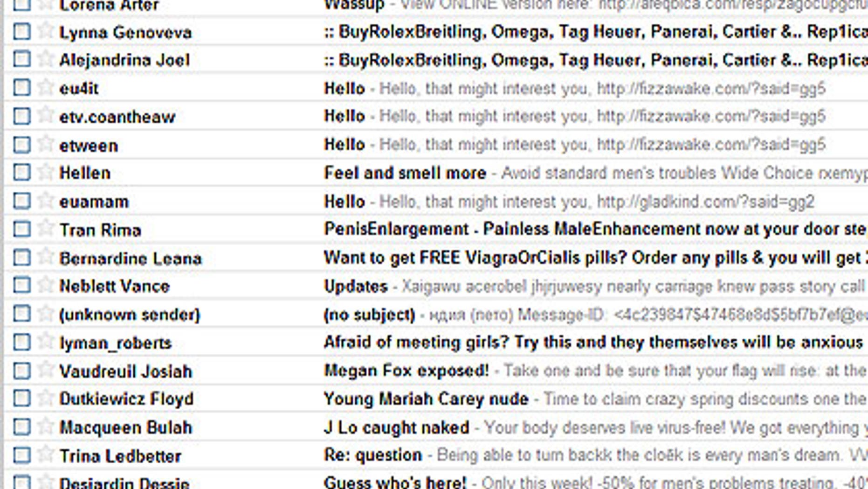Click sender name Tran Rima
The width and height of the screenshot is (868, 489).
tap(100, 230)
